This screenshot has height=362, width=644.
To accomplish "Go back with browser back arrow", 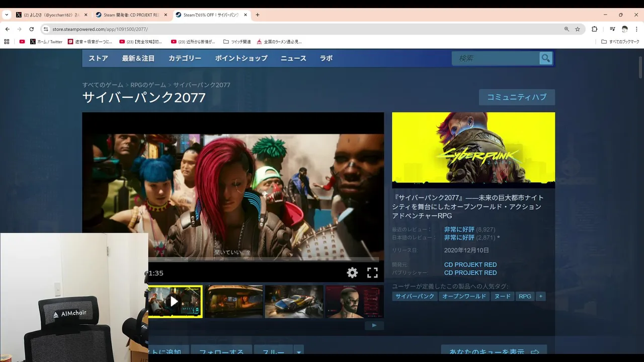I will click(7, 29).
